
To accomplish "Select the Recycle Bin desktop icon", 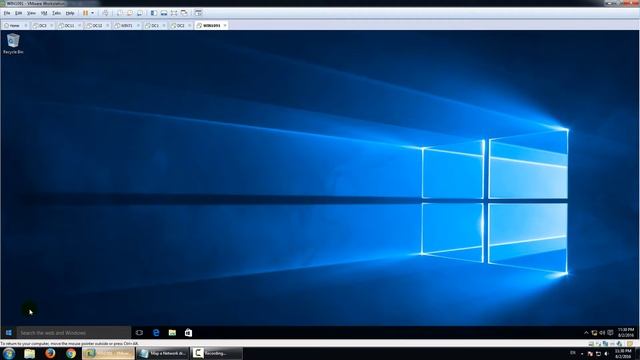I will pos(13,44).
